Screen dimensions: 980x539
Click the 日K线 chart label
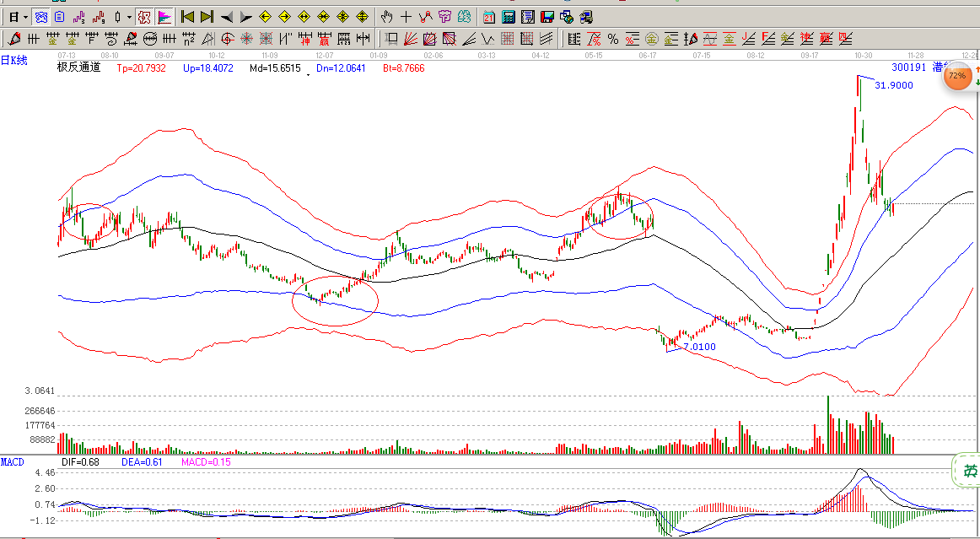(x=14, y=59)
